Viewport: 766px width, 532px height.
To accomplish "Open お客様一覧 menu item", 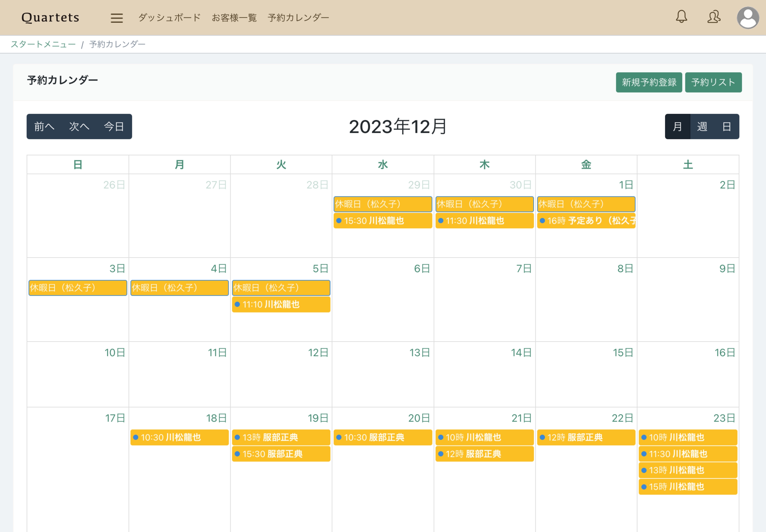I will (234, 18).
